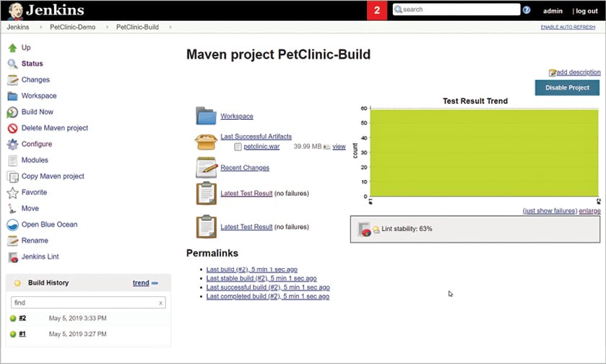The width and height of the screenshot is (606, 364).
Task: Click the Jenkins butler logo
Action: coord(15,11)
